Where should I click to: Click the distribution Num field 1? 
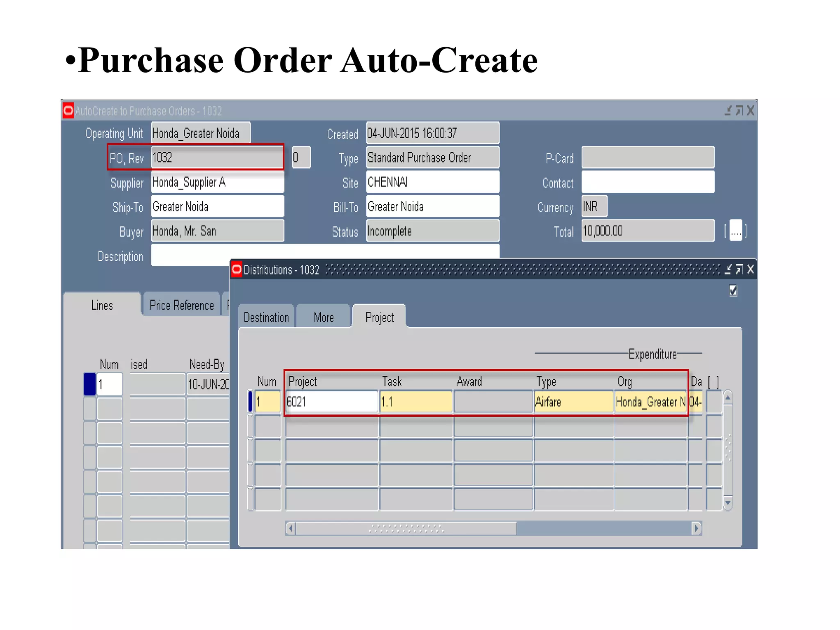[267, 402]
